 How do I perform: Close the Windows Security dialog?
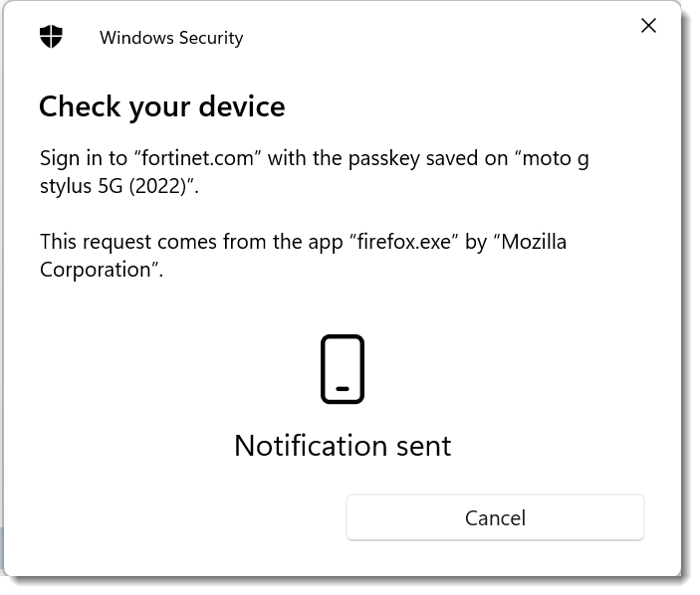tap(648, 26)
